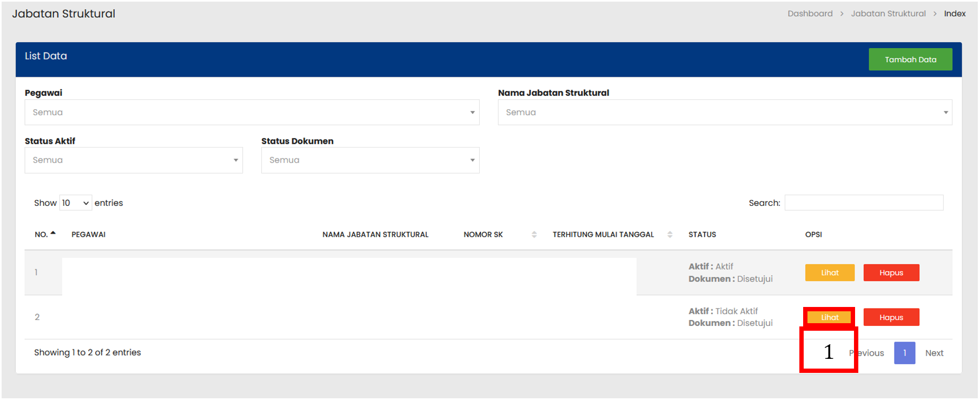Open the Status Aktif filter dropdown

click(134, 161)
